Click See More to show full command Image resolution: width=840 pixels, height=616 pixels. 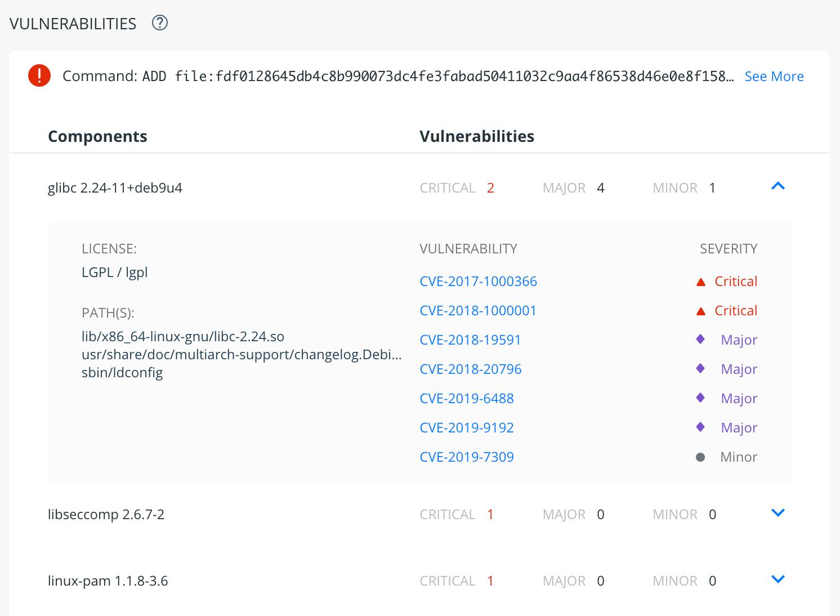click(774, 77)
